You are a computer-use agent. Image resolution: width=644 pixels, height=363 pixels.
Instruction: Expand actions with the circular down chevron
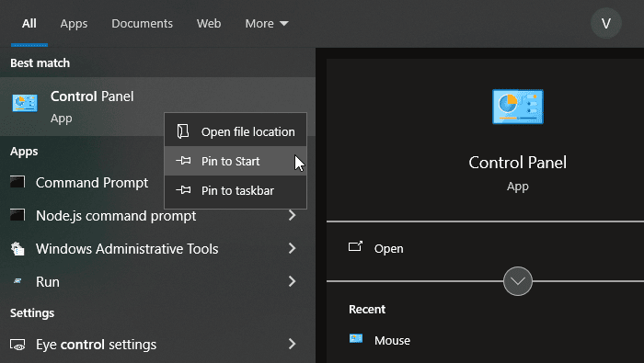517,281
